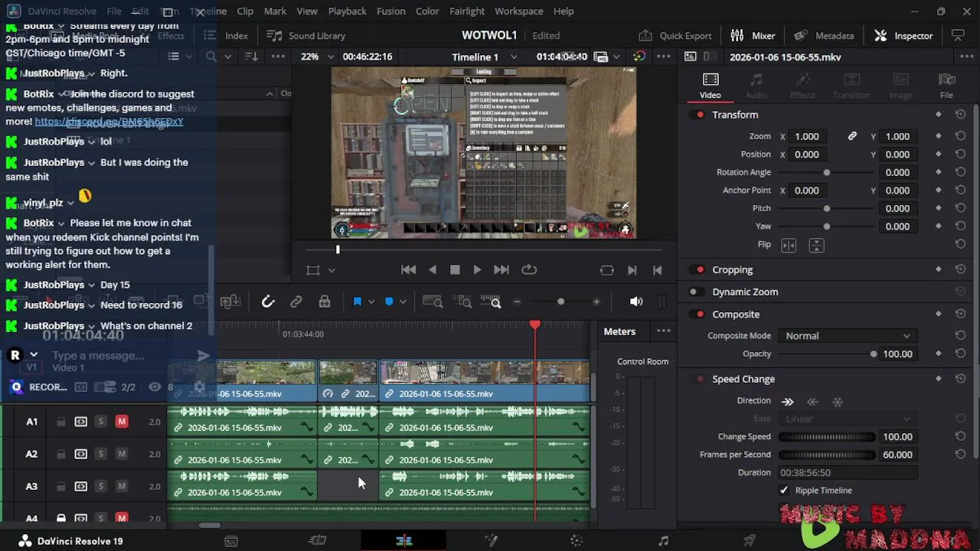
Task: Toggle mute on audio track A1
Action: [x=121, y=422]
